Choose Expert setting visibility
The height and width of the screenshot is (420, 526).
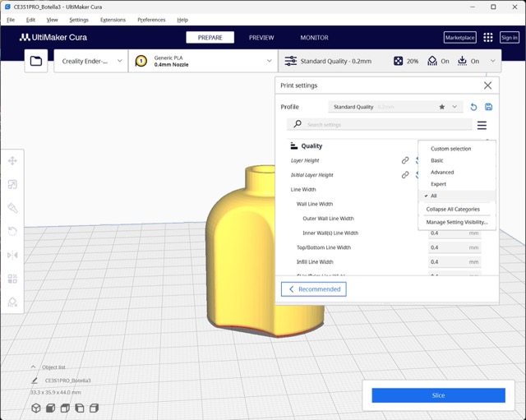click(438, 184)
